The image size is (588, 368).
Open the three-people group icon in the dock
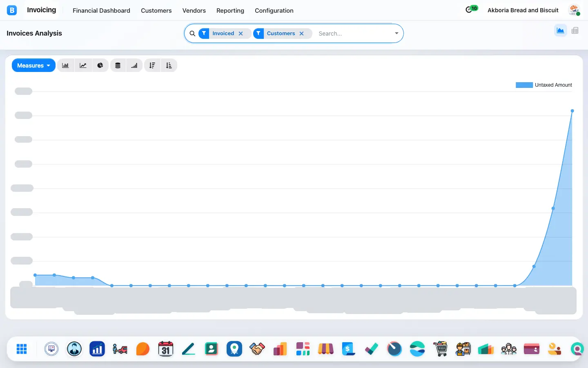[x=509, y=349]
